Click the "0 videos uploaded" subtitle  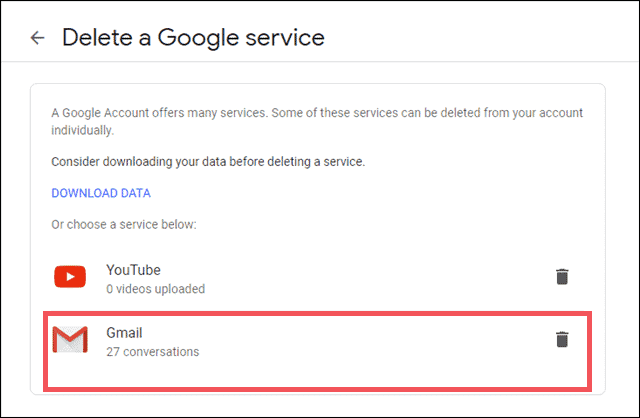(x=155, y=289)
